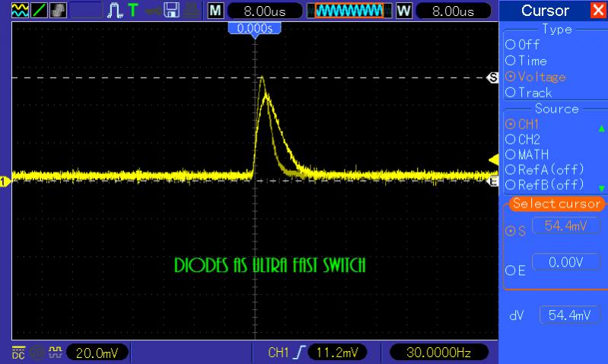Click the M main timebase icon
Screen dimensions: 608x364
pyautogui.click(x=215, y=11)
